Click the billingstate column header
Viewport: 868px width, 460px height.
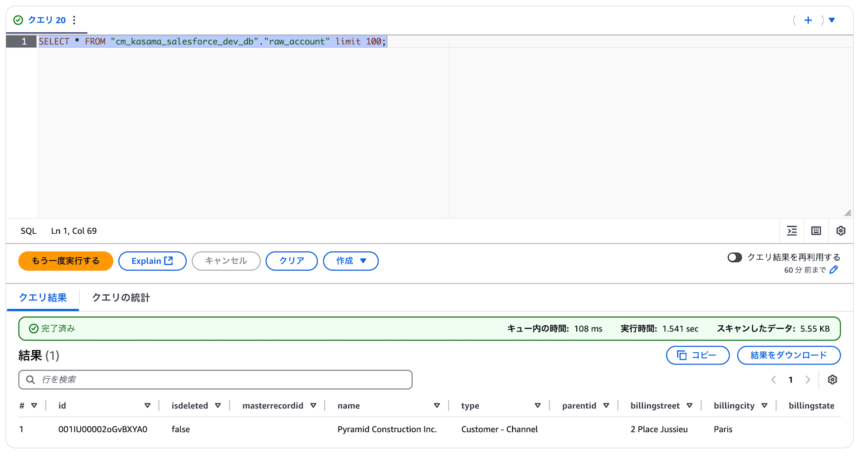click(812, 406)
